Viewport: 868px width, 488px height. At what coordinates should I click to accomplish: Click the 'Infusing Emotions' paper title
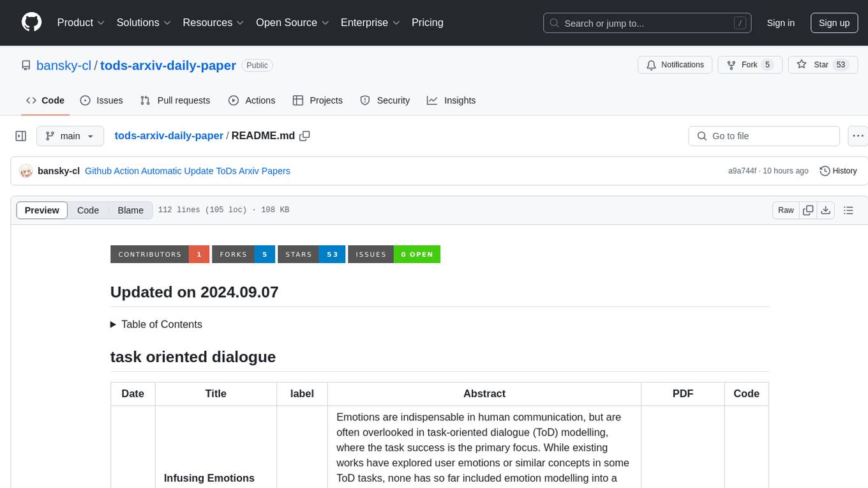(x=209, y=478)
